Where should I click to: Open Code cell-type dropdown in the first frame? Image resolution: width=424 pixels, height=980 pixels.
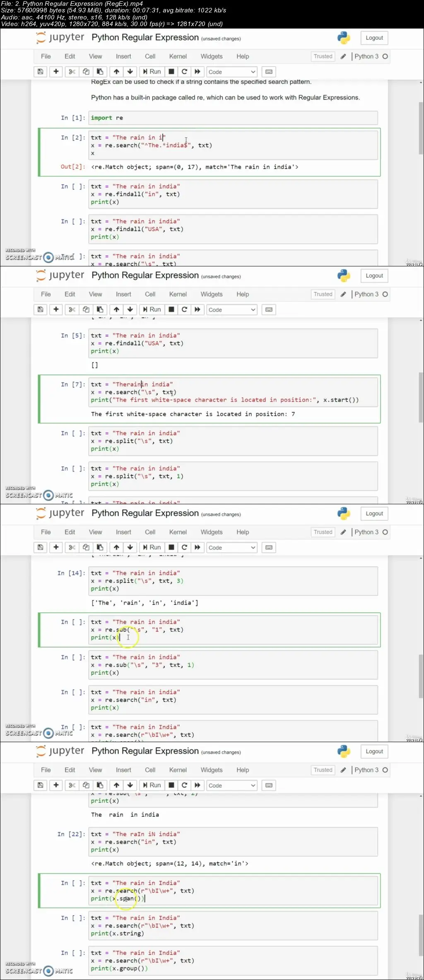click(x=231, y=72)
